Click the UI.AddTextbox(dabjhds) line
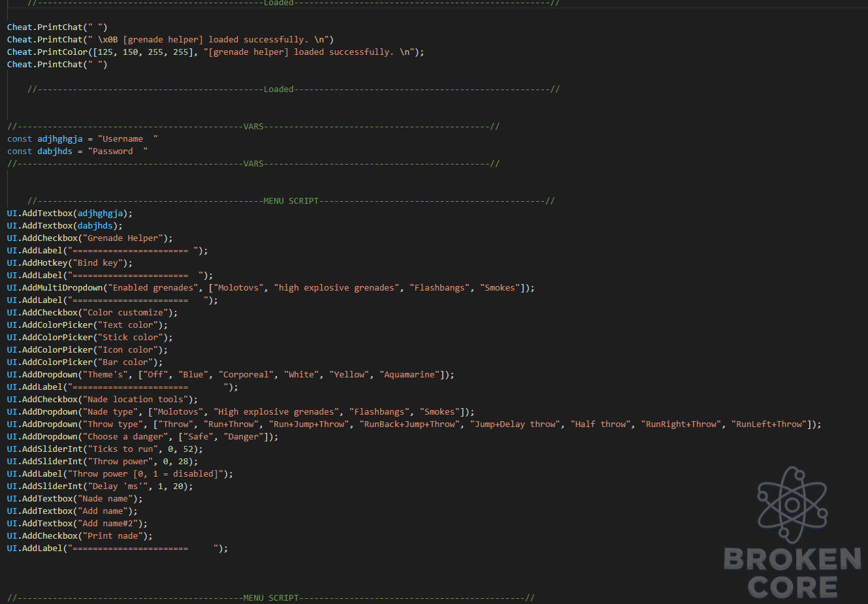The height and width of the screenshot is (604, 868). [65, 225]
